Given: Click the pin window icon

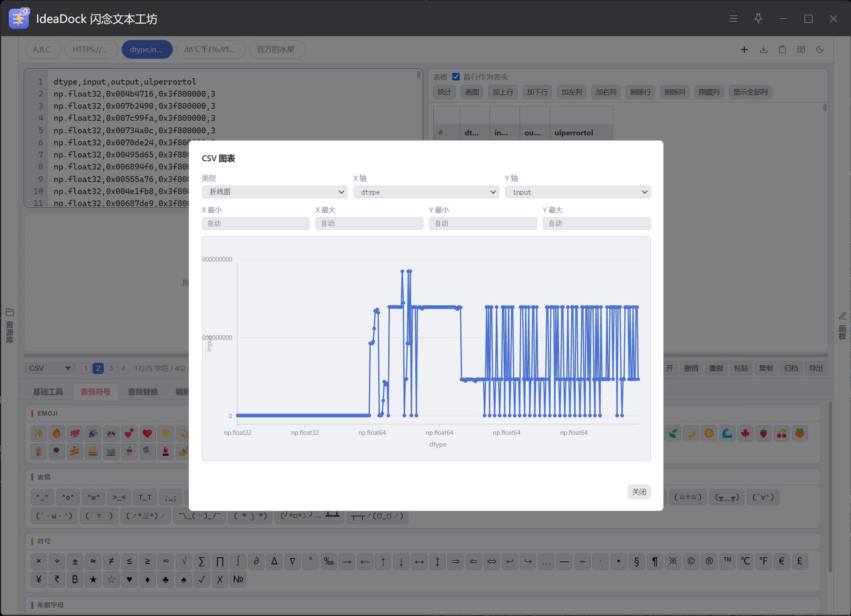Looking at the screenshot, I should 758,19.
